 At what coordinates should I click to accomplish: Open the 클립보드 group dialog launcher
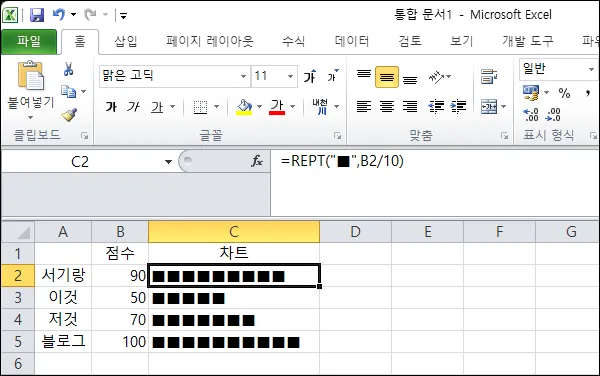(x=85, y=136)
